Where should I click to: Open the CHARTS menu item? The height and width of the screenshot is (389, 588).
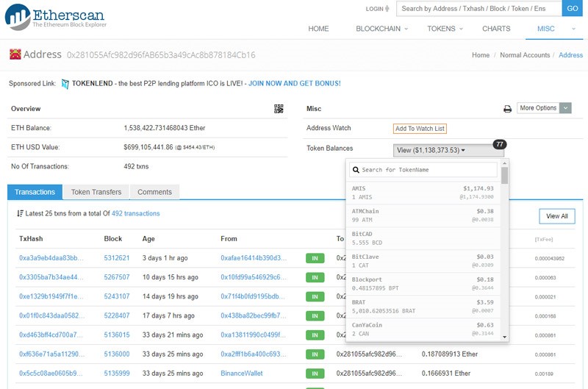496,29
